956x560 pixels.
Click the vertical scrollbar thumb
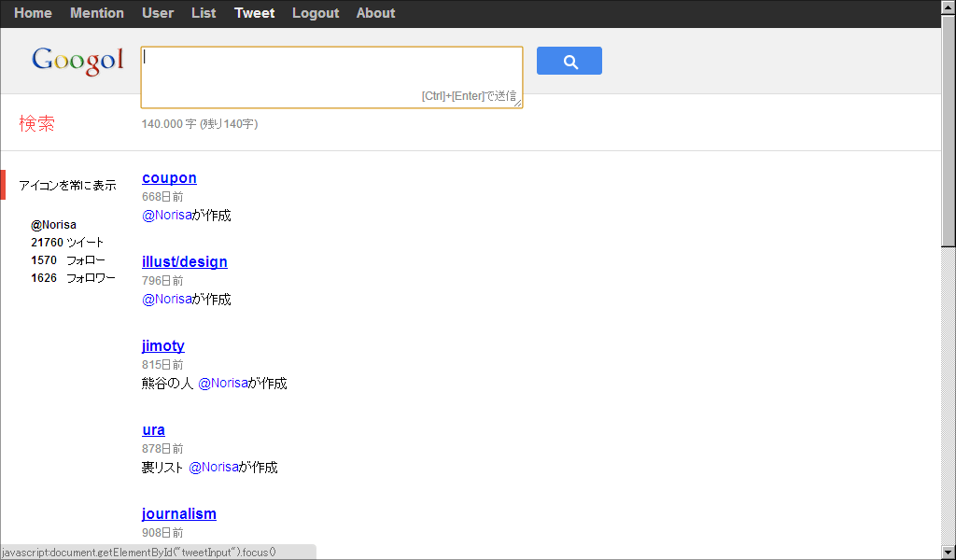(949, 131)
